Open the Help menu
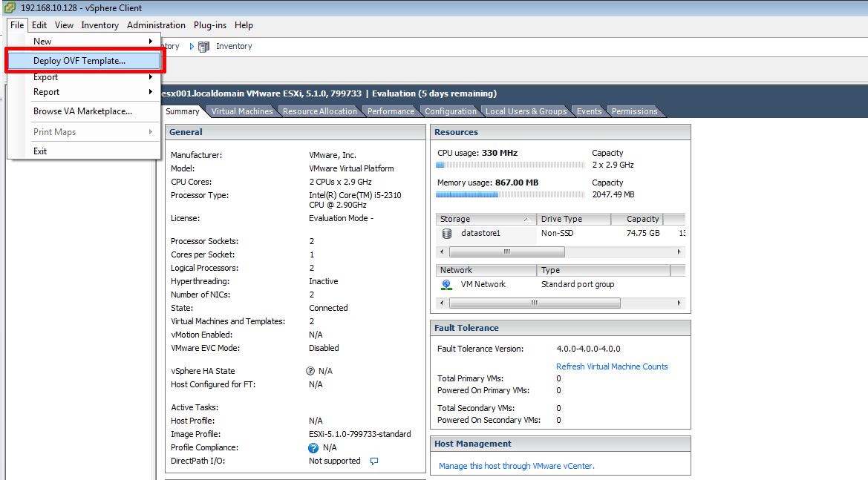Screen dimensions: 868x480 [244, 25]
